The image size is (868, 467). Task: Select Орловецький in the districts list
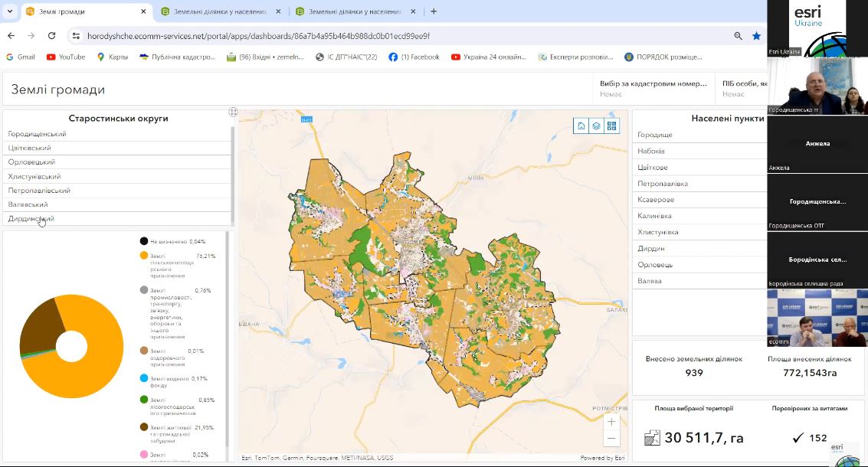click(116, 162)
